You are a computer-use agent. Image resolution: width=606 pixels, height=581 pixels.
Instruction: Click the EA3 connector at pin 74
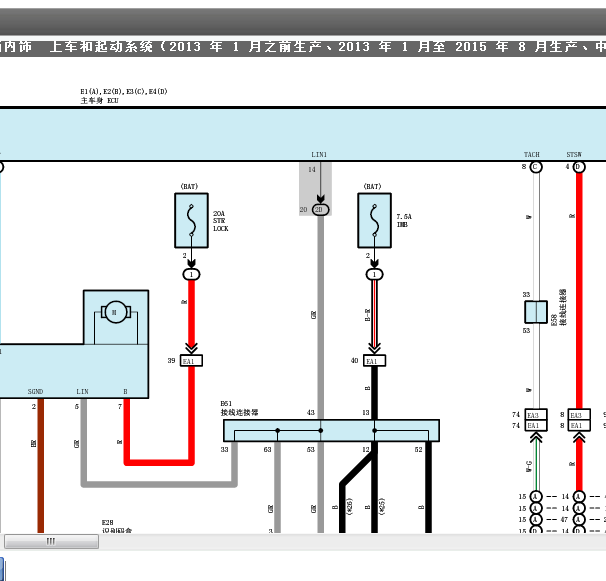point(536,415)
